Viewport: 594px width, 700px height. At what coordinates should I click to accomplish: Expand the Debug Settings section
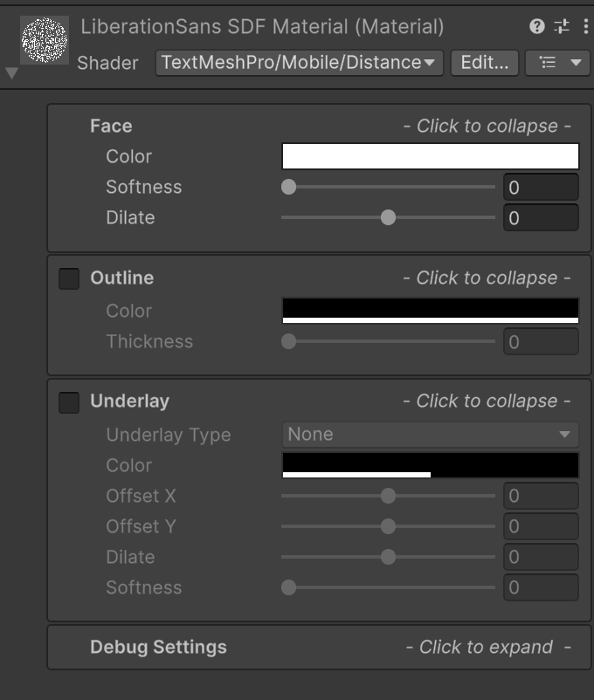point(319,647)
